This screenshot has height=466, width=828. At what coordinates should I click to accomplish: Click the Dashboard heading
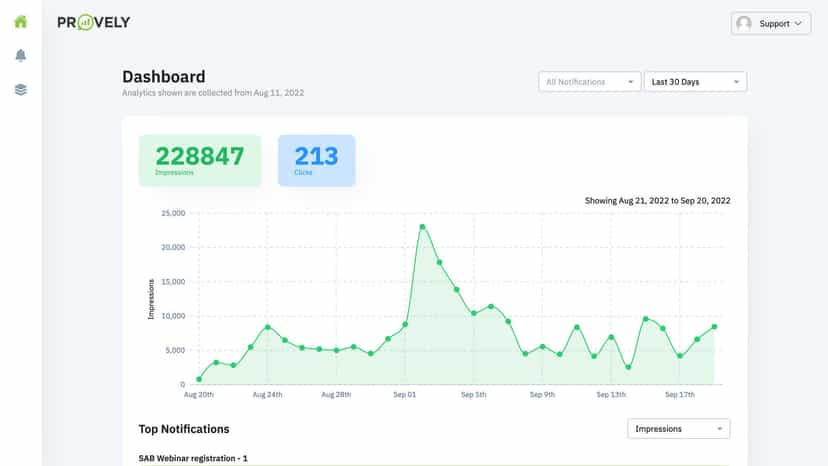pyautogui.click(x=164, y=77)
